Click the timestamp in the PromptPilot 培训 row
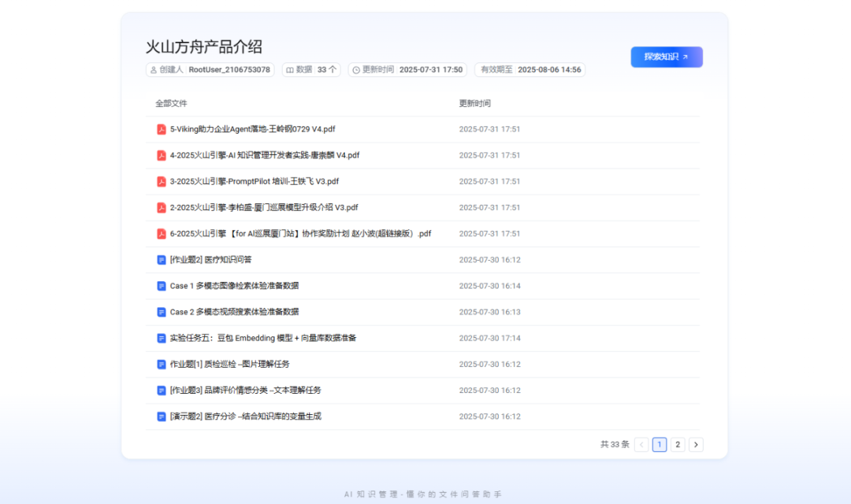The image size is (851, 504). click(489, 181)
